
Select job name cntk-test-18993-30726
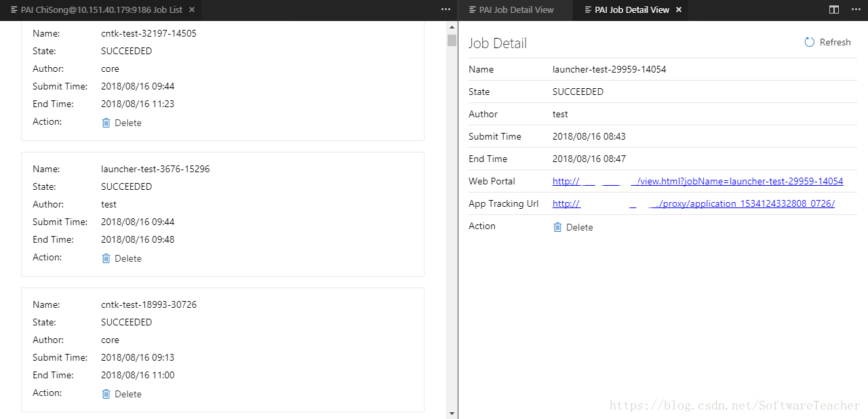tap(149, 304)
